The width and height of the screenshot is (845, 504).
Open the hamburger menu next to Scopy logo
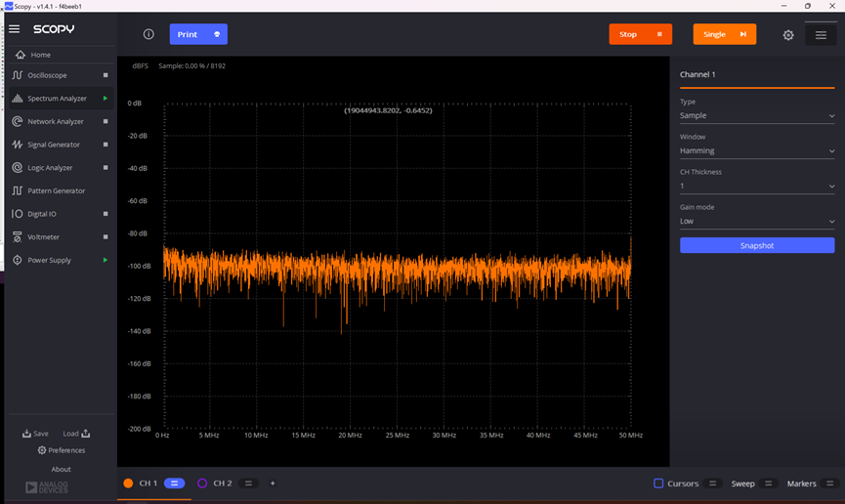tap(14, 29)
